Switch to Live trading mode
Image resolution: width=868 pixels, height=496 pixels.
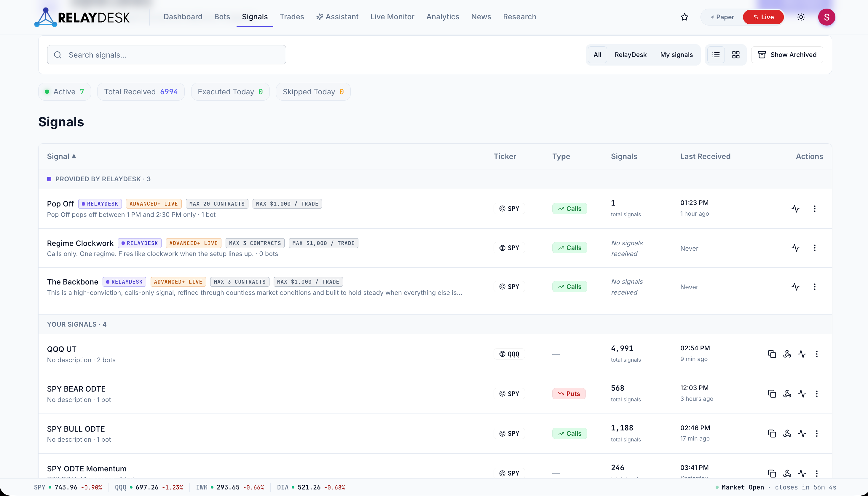763,17
